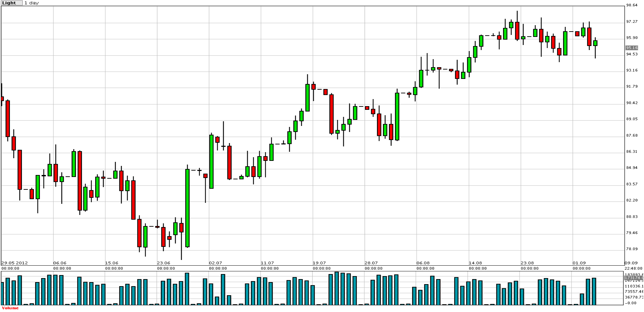Viewport: 644px width, 312px height.
Task: Click the 78.09 price axis label
Action: tap(632, 249)
